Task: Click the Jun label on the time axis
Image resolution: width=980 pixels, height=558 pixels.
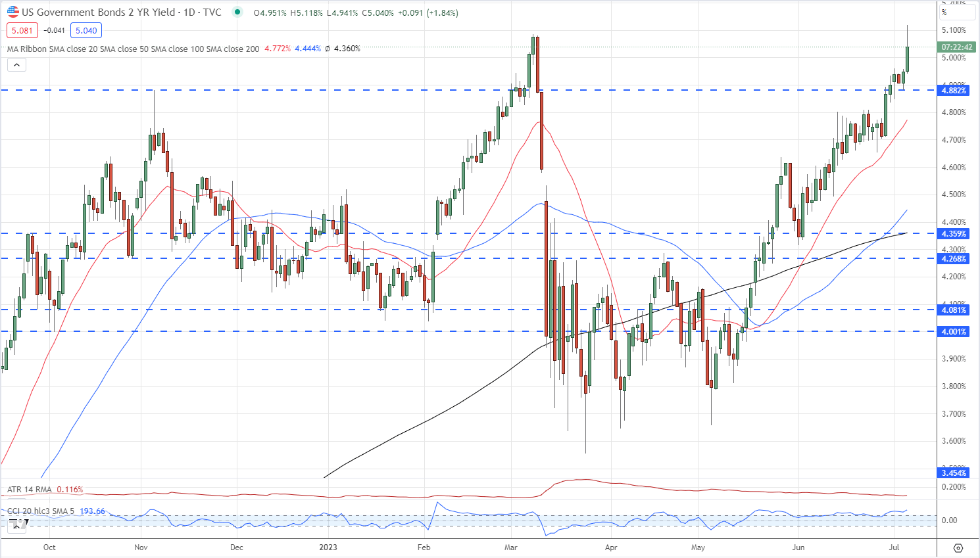Action: pos(798,547)
